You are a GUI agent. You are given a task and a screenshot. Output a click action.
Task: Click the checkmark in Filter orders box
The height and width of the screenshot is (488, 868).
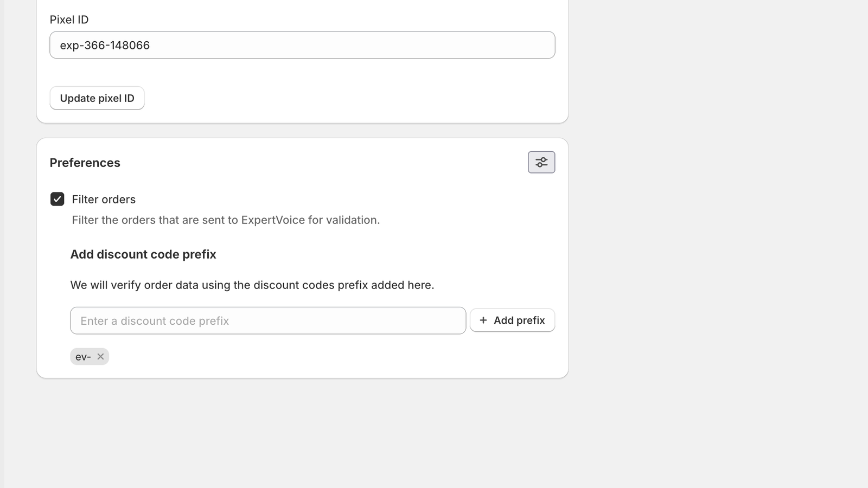point(58,200)
